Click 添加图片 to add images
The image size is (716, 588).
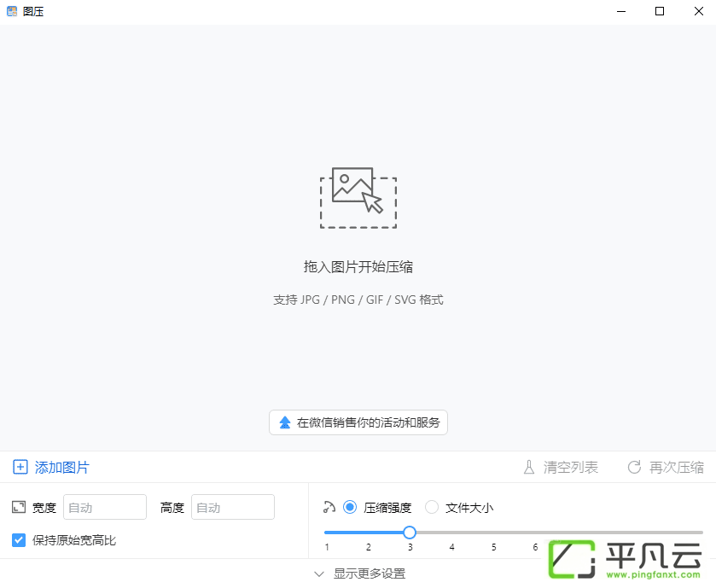coord(51,467)
